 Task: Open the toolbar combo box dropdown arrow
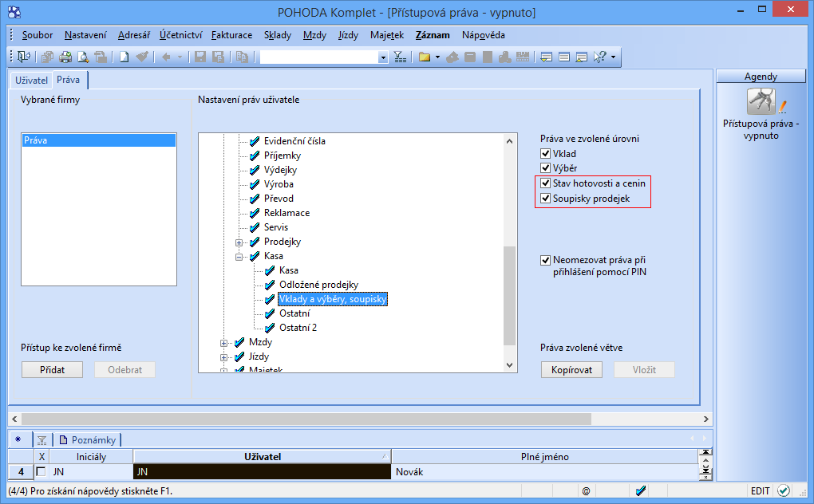point(383,57)
